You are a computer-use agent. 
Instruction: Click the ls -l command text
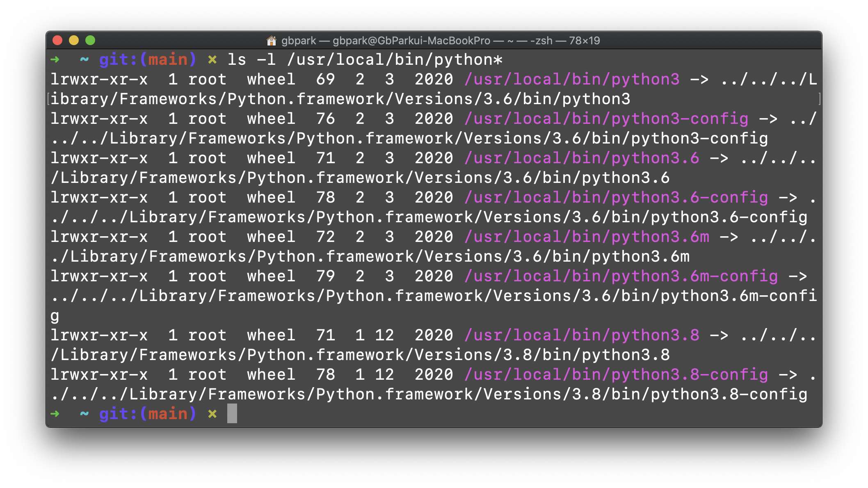pyautogui.click(x=251, y=60)
